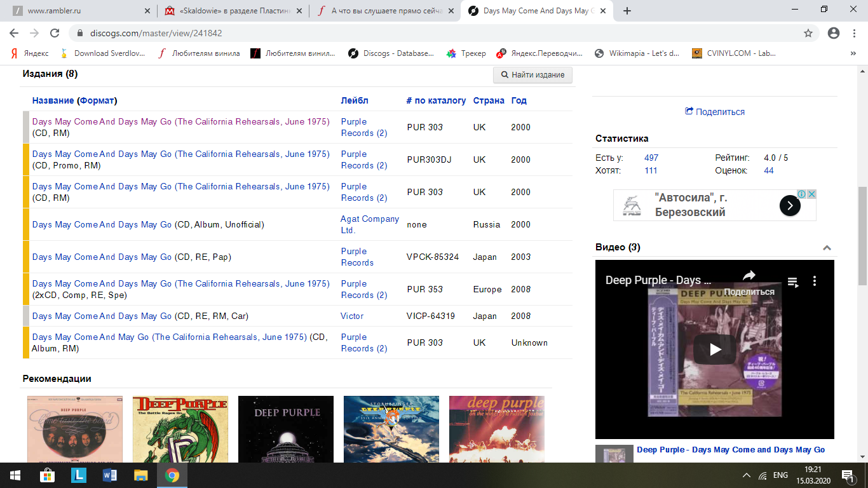
Task: Expand hidden bookmarks overflow chevron
Action: click(853, 53)
